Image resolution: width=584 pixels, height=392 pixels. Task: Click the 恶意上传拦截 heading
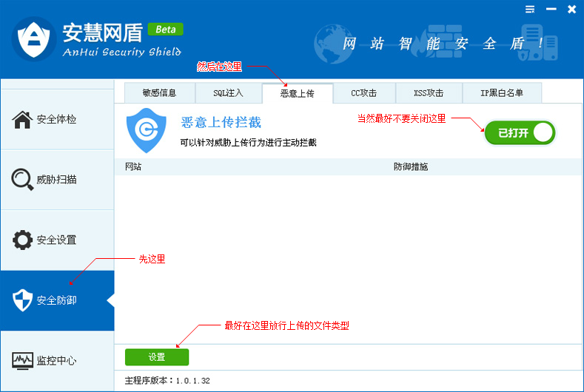click(221, 123)
